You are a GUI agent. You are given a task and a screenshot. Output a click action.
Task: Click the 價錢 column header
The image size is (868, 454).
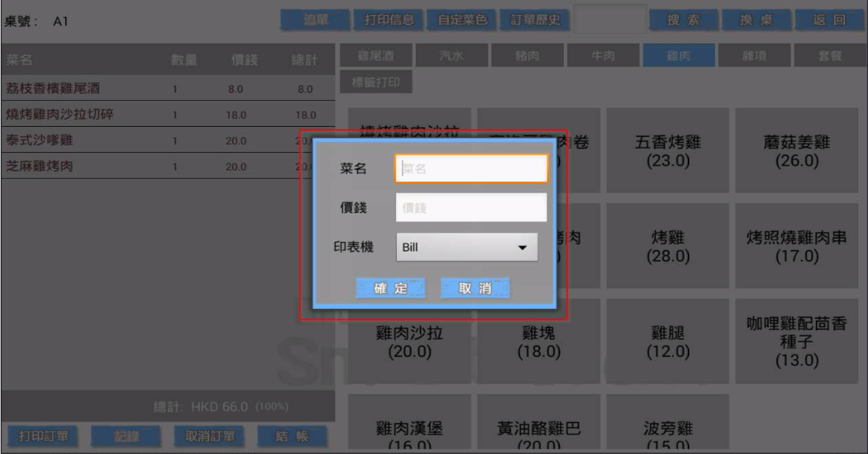point(244,60)
